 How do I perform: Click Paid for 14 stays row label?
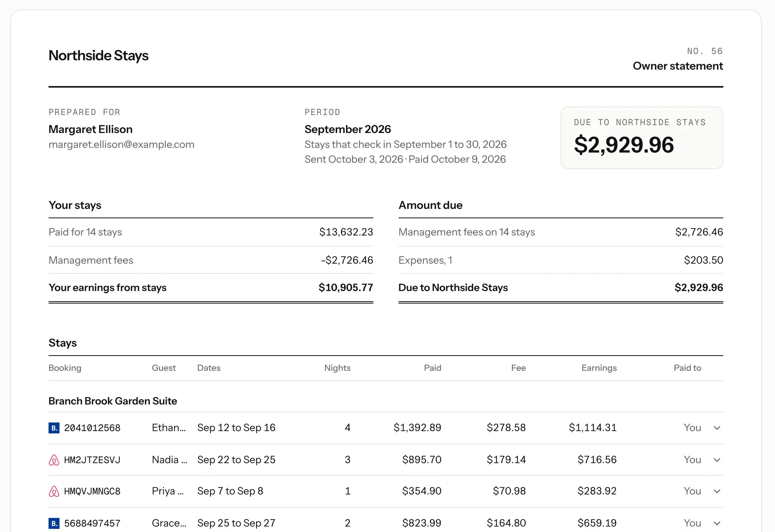(85, 232)
